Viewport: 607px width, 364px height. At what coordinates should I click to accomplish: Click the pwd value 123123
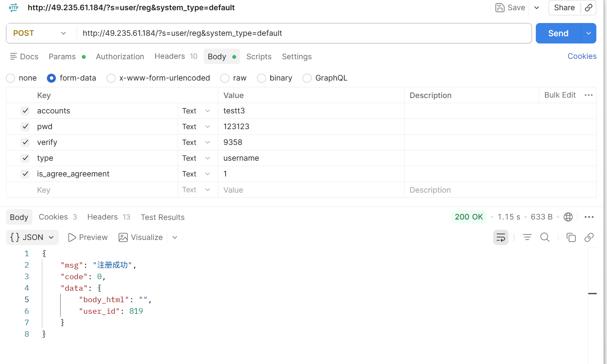point(236,127)
